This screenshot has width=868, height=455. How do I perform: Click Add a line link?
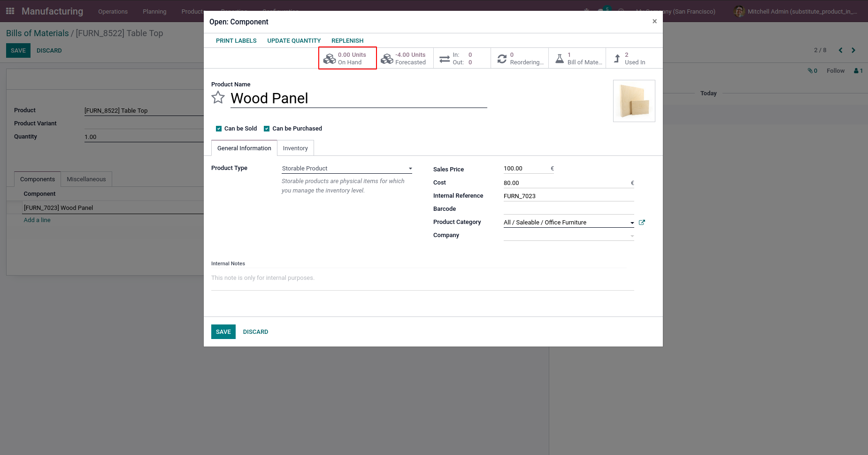[37, 220]
